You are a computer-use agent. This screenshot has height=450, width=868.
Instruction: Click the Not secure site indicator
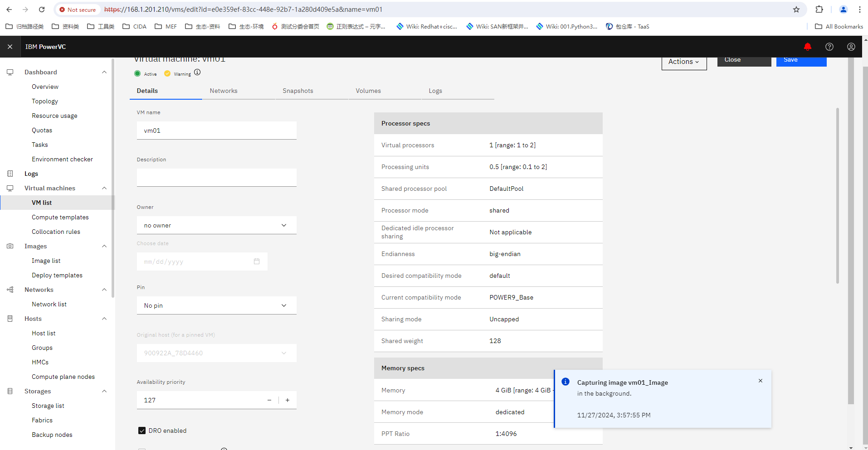click(x=78, y=10)
